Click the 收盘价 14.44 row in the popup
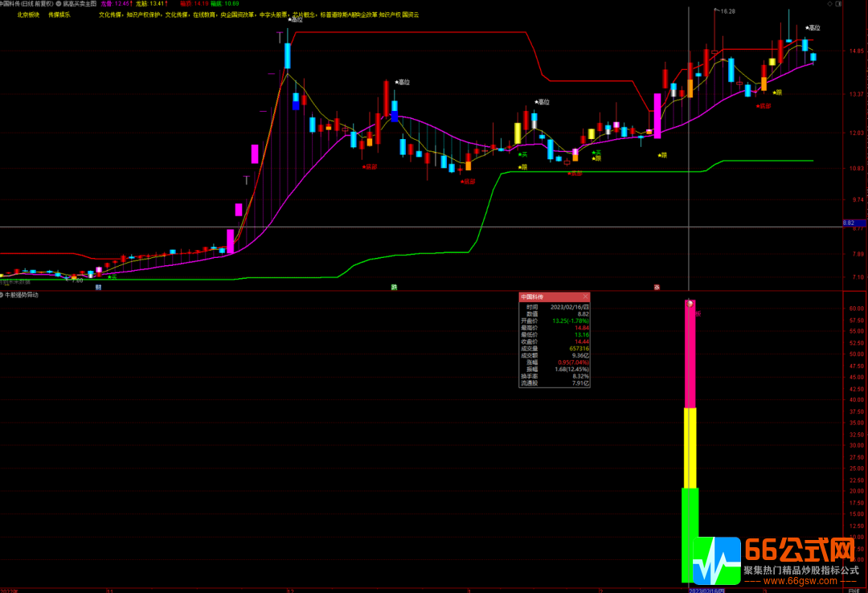 [554, 341]
